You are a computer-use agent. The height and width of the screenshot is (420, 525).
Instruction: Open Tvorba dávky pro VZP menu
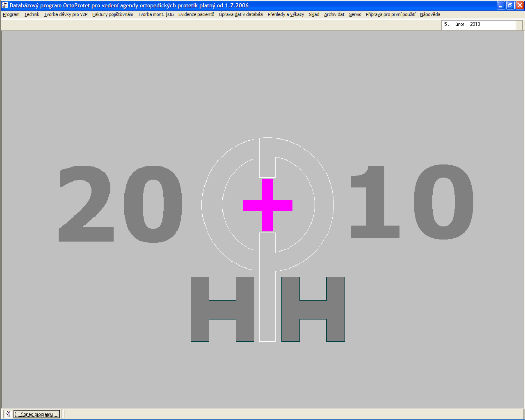[66, 14]
